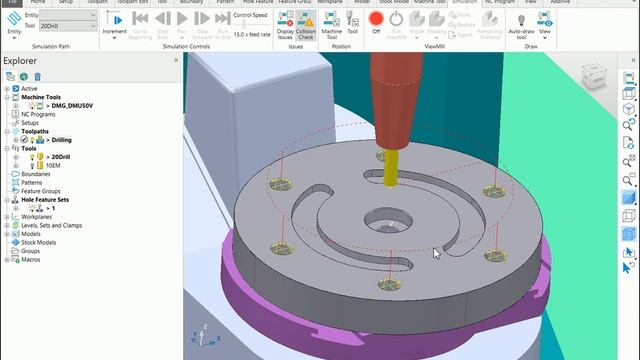640x360 pixels.
Task: Expand the Models tree node
Action: click(x=7, y=234)
